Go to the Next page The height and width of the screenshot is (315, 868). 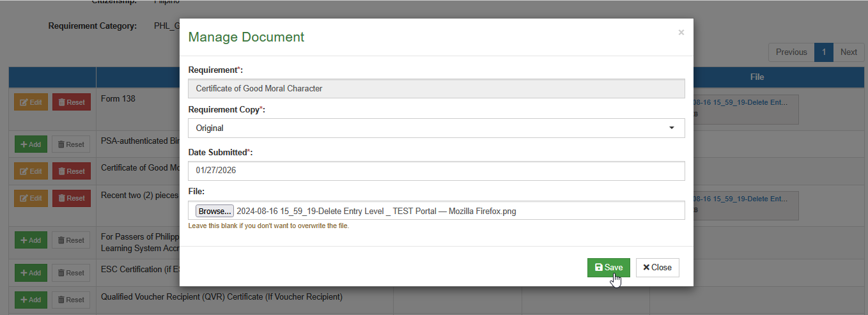click(x=849, y=52)
